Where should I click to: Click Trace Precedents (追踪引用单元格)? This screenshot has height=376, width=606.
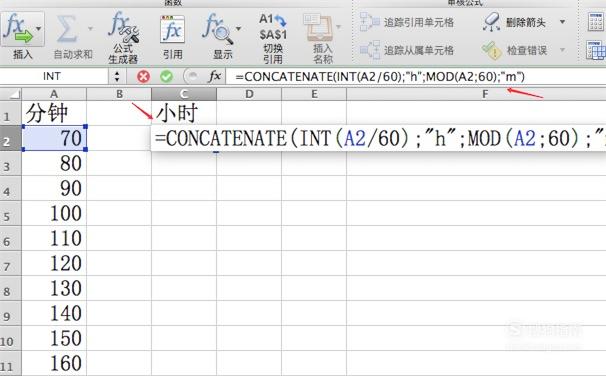[407, 22]
